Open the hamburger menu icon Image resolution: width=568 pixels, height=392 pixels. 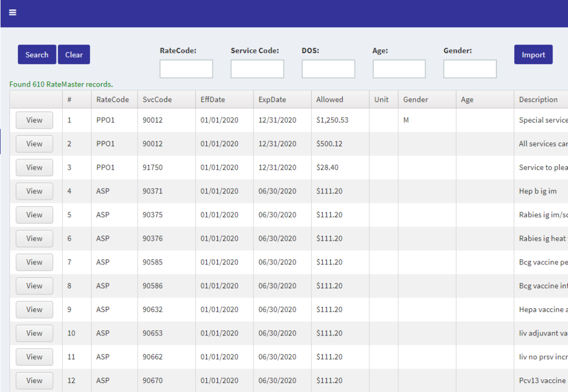13,13
